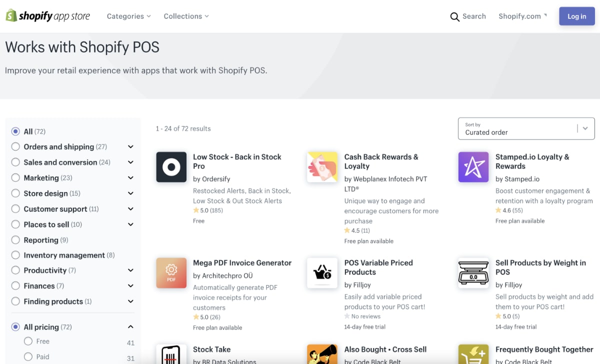Collapse the All pricing section chevron

[130, 327]
